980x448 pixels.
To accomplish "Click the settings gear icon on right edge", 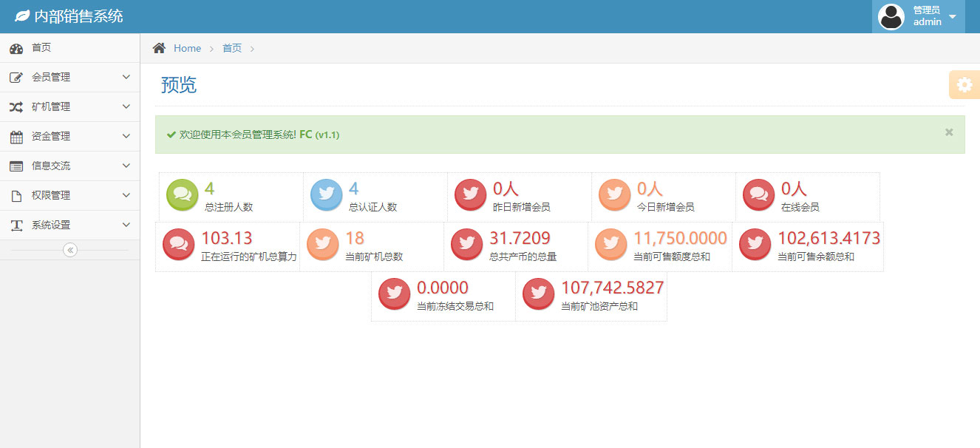I will click(964, 85).
